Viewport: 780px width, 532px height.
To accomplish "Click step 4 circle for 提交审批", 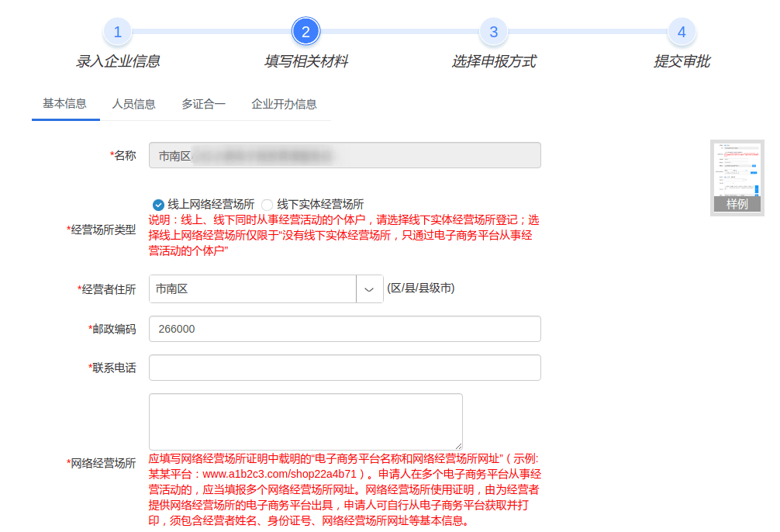I will pos(682,32).
